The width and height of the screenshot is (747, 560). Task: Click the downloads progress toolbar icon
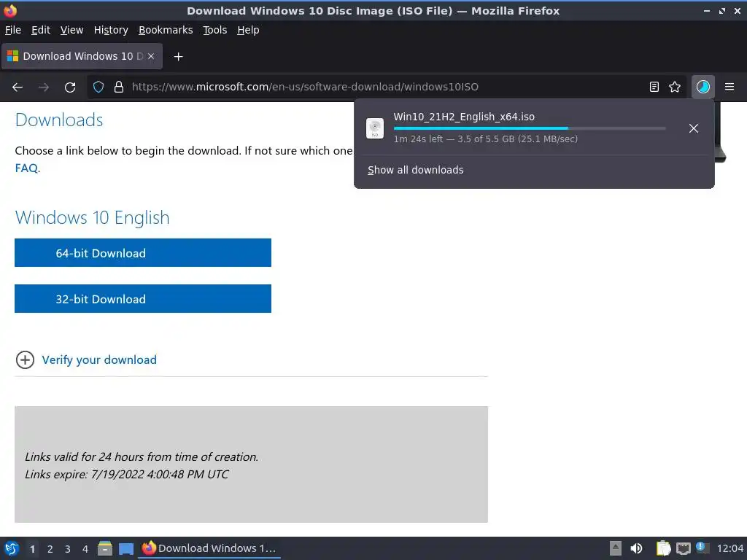tap(703, 87)
